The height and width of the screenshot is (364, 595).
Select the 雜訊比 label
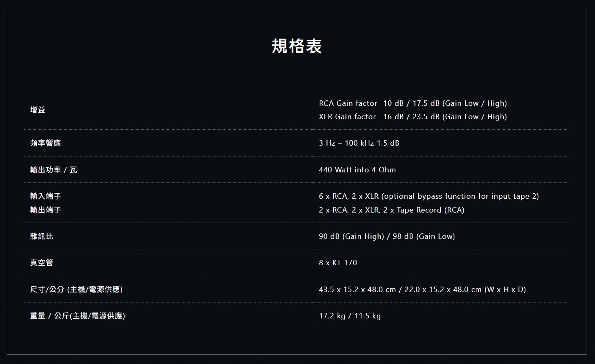pos(42,236)
